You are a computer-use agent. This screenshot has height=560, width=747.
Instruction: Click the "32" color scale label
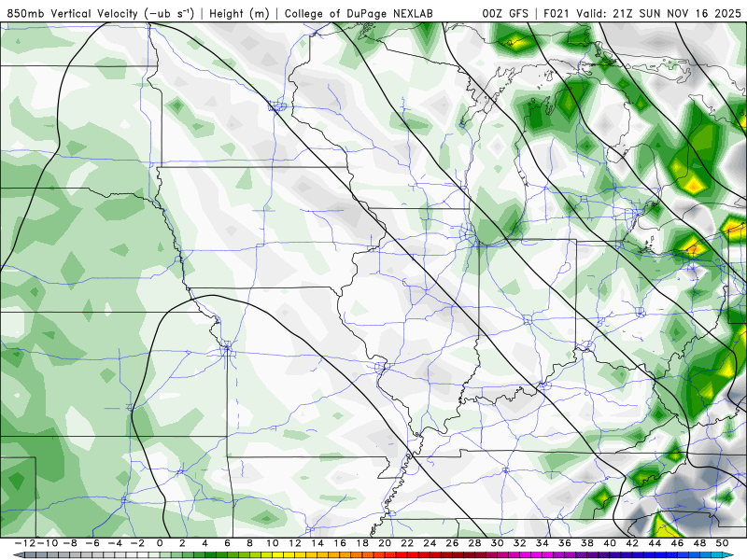(x=520, y=543)
